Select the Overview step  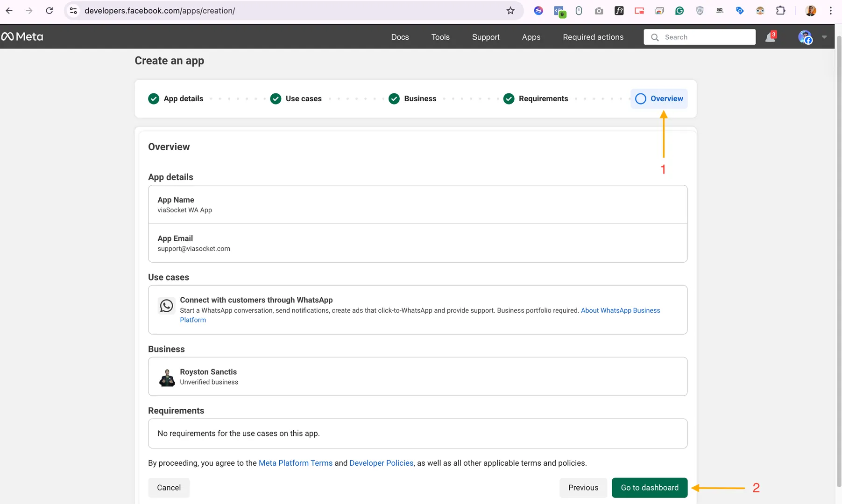click(659, 98)
